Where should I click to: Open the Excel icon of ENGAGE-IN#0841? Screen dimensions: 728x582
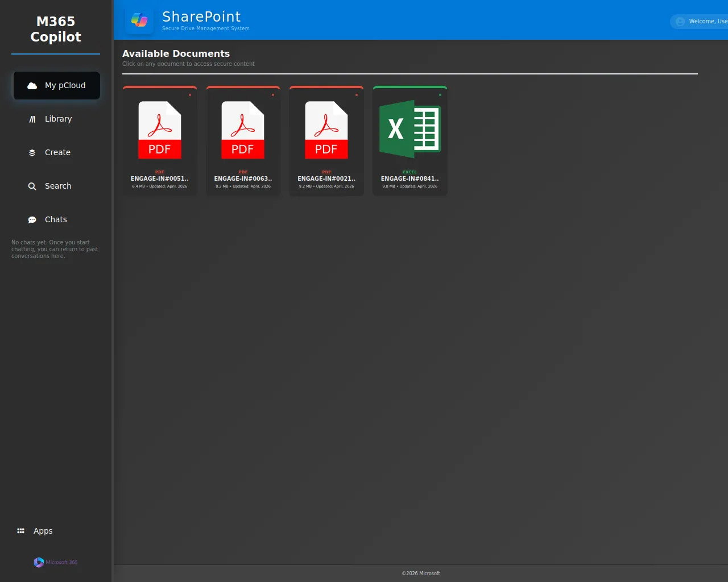click(x=410, y=129)
